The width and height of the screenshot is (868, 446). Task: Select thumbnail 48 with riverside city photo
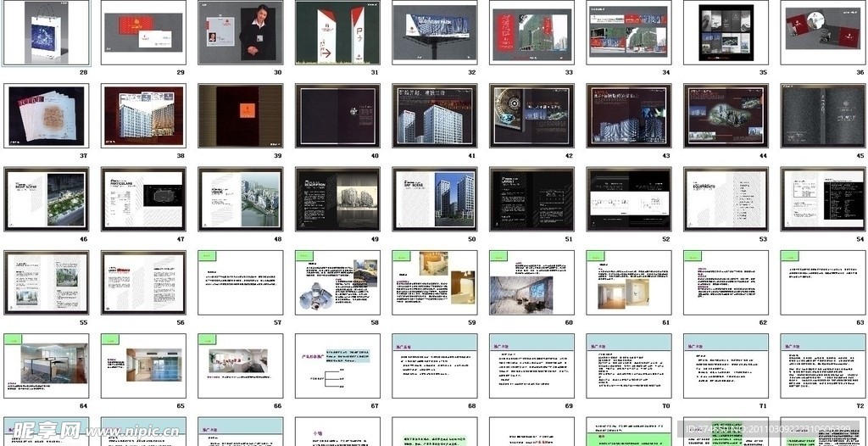click(241, 199)
